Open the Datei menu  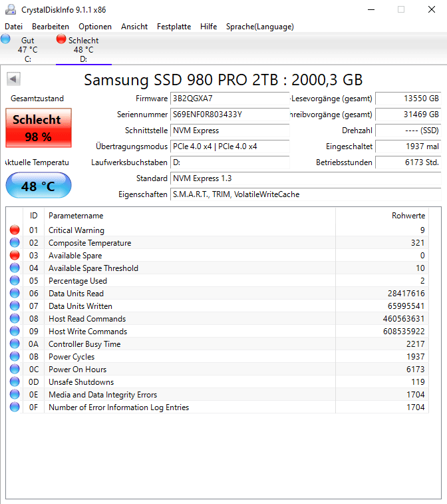pyautogui.click(x=13, y=27)
